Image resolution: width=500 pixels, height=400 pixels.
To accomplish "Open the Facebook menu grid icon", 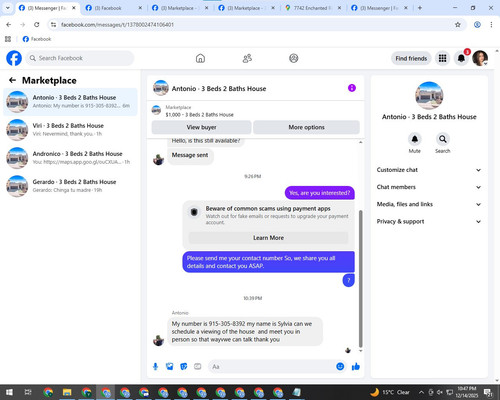I will click(x=442, y=58).
